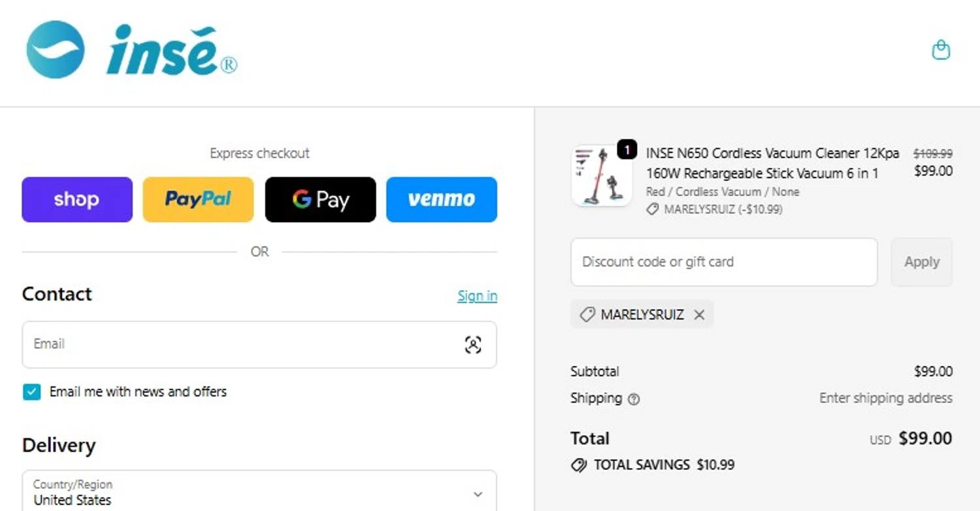The width and height of the screenshot is (980, 511).
Task: Click the INSE N650 Cordless Vacuum Cleaner title
Action: [772, 163]
